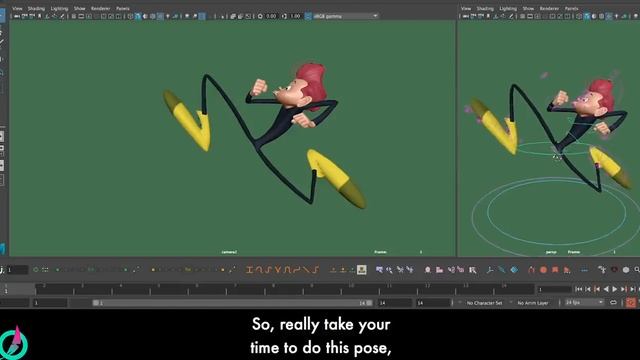Click the orange V-shaped tangent icon
This screenshot has height=360, width=640.
278,270
